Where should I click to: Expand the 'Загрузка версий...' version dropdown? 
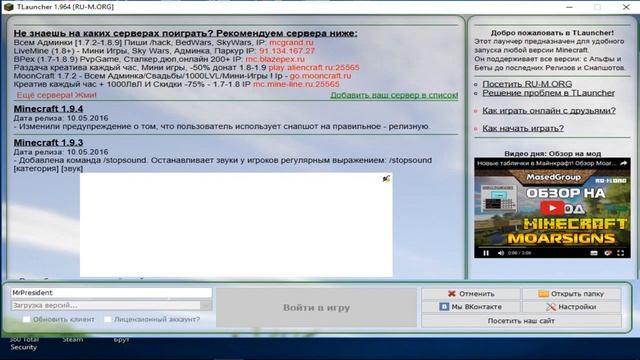[205, 305]
